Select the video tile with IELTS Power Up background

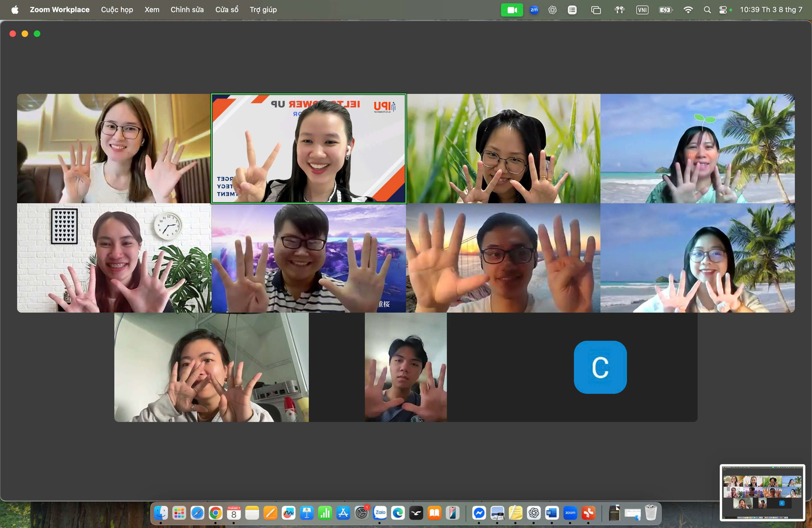tap(309, 148)
